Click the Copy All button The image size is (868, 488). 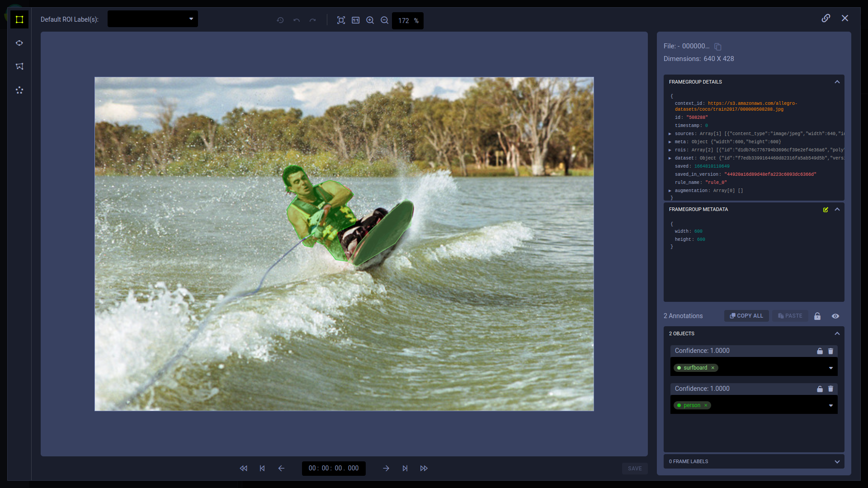(x=746, y=316)
